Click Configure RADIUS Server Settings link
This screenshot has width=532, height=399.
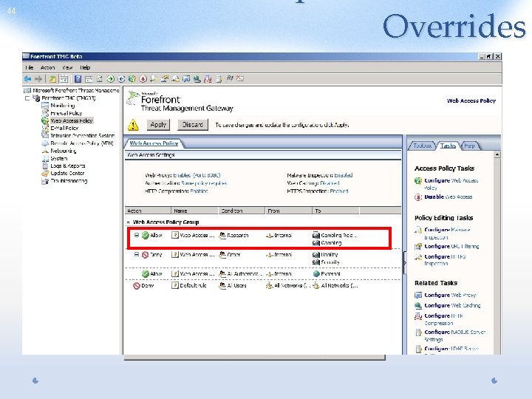(454, 335)
